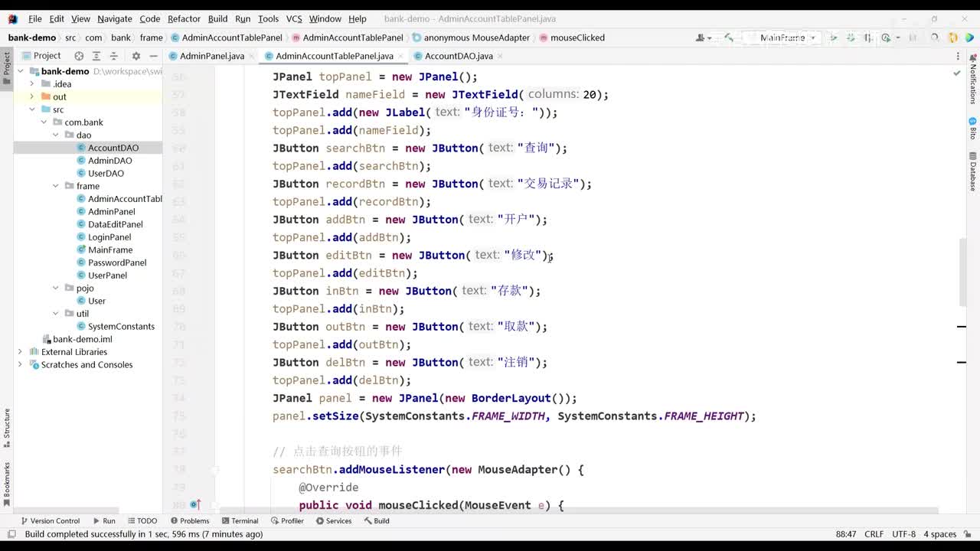This screenshot has height=551, width=980.
Task: Open the Profiler tool window
Action: 287,520
